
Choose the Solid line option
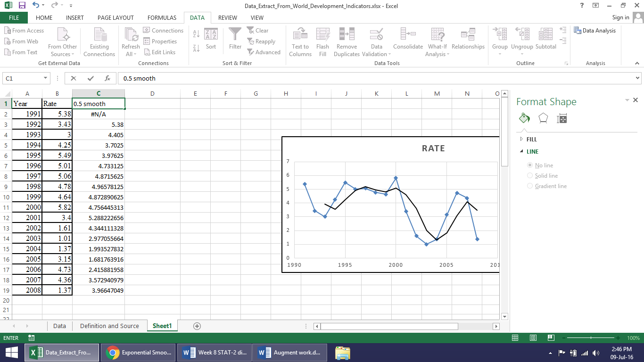530,176
